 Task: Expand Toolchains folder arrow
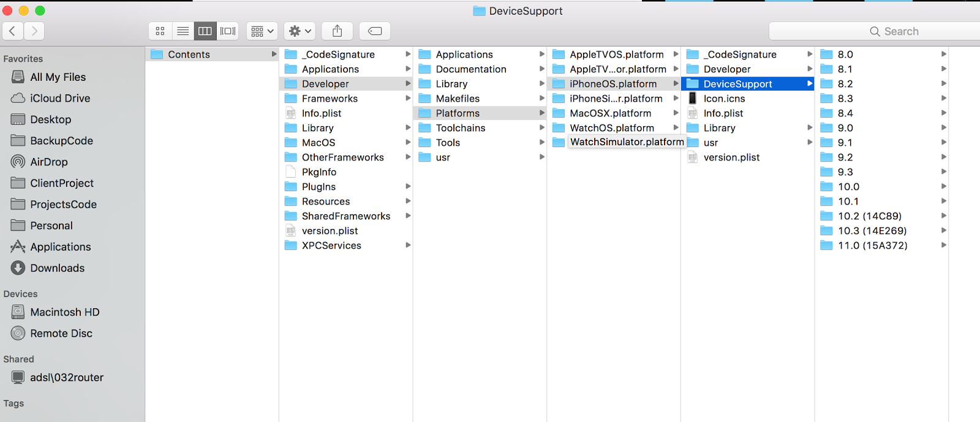(x=542, y=128)
